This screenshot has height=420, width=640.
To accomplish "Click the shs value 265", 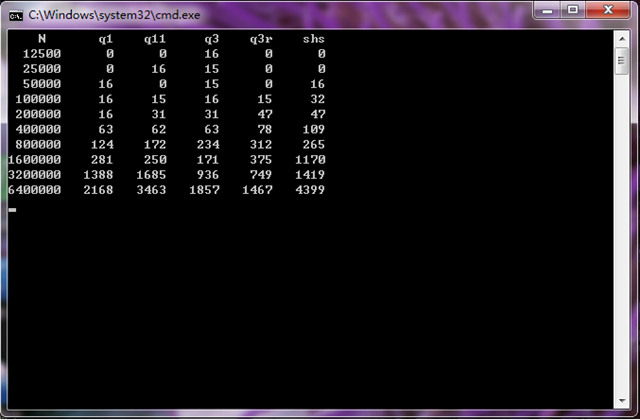I will pyautogui.click(x=314, y=144).
